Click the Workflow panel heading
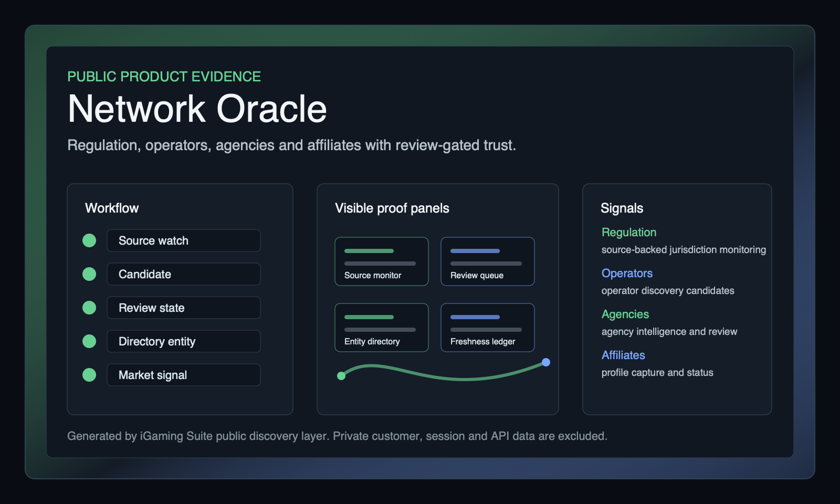 point(112,208)
